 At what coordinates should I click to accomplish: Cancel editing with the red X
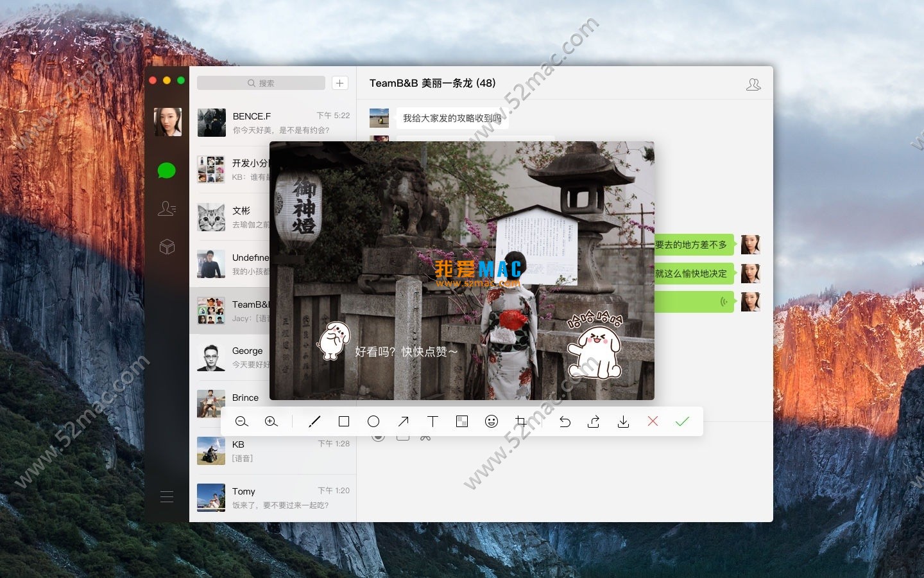[x=653, y=421]
